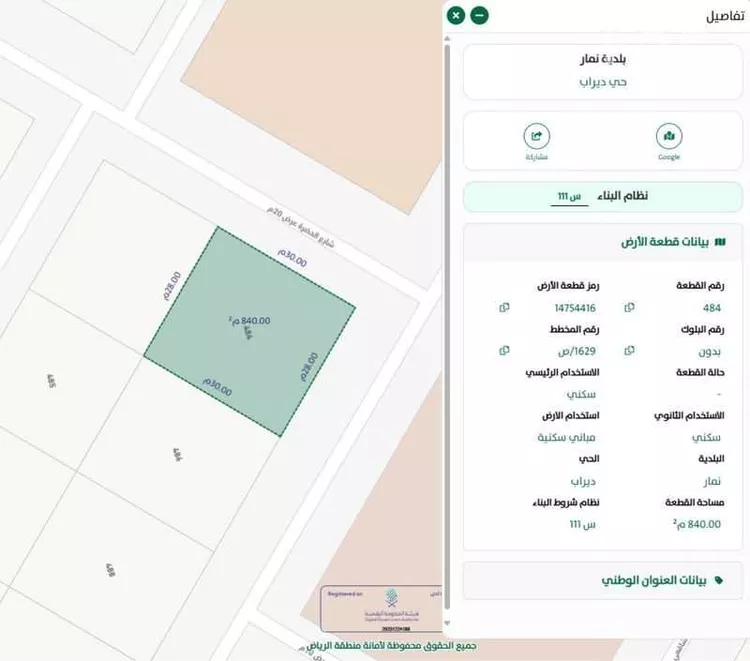Open building regulation link س 111
The height and width of the screenshot is (661, 750).
pyautogui.click(x=569, y=197)
